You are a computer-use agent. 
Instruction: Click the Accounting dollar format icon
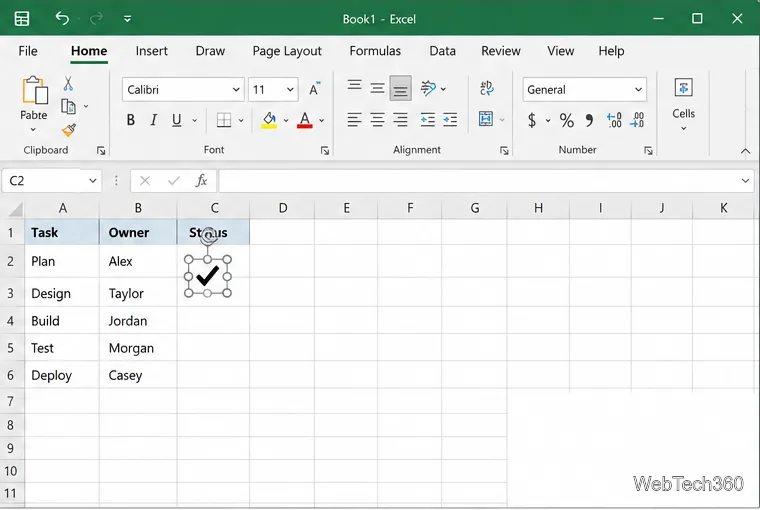coord(532,120)
